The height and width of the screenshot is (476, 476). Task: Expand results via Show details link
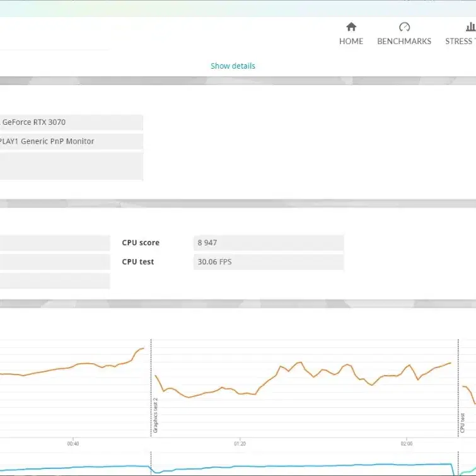[x=233, y=66]
